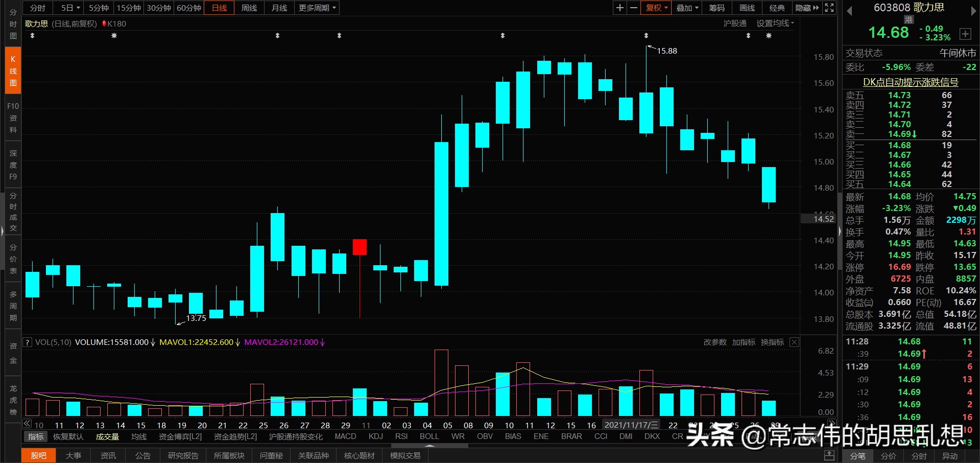Viewport: 980px width, 463px height.
Task: Open the 复权 adjustment dropdown
Action: (655, 8)
